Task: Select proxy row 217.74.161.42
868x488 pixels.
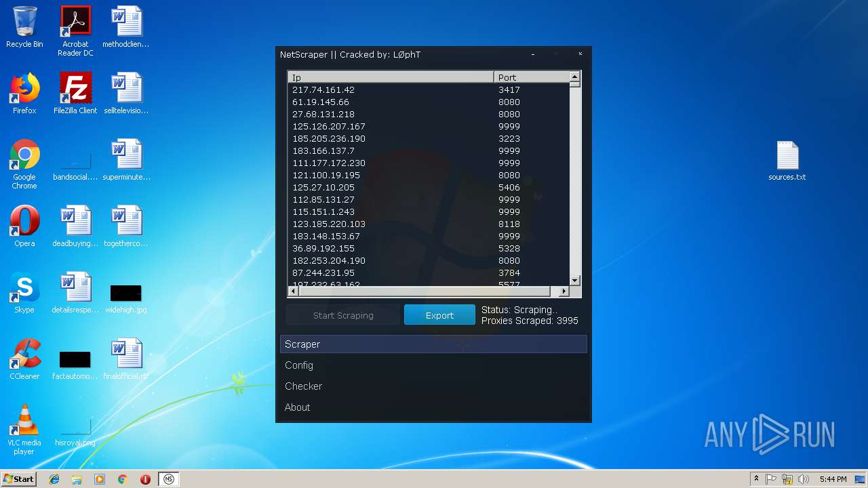Action: click(x=429, y=89)
